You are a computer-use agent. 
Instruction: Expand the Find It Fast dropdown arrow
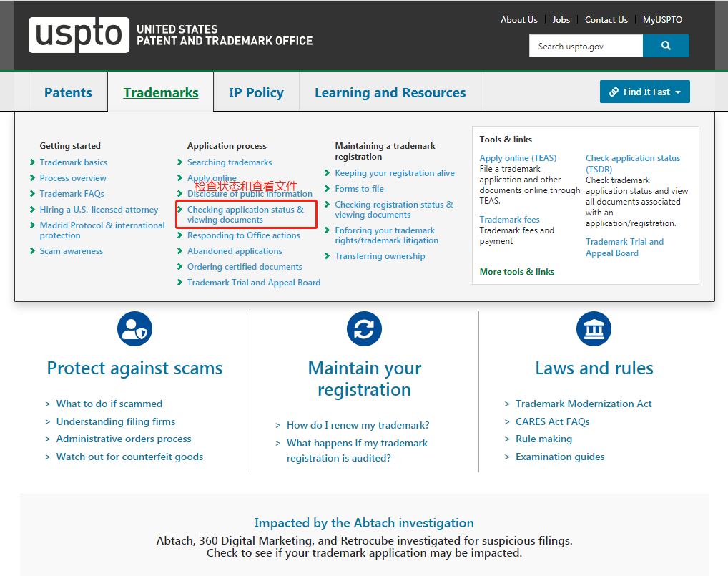[x=678, y=92]
